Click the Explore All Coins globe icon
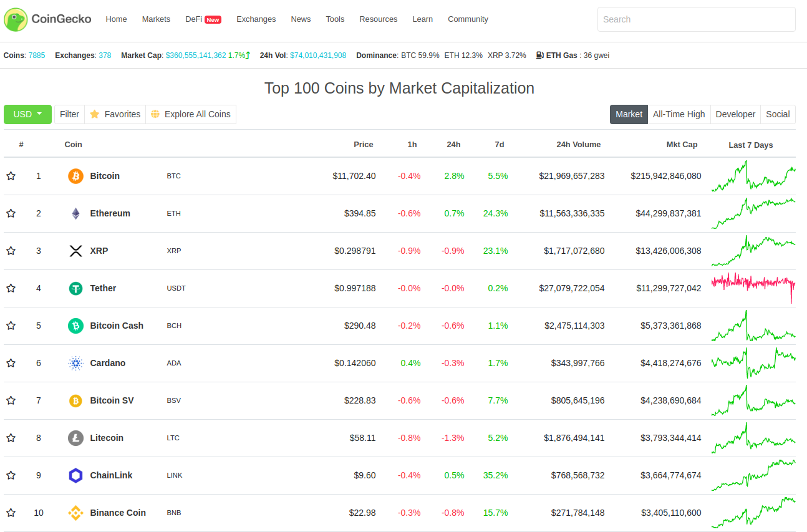 [155, 114]
